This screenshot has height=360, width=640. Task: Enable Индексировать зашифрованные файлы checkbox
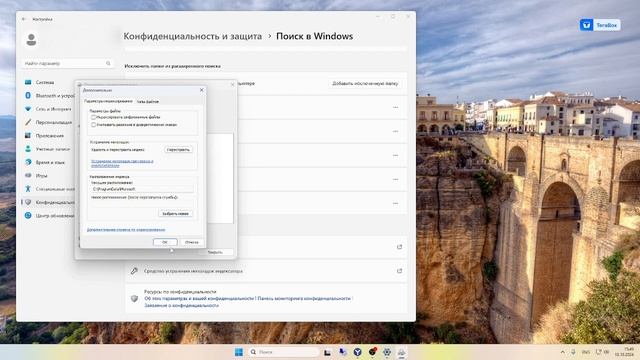pyautogui.click(x=93, y=117)
